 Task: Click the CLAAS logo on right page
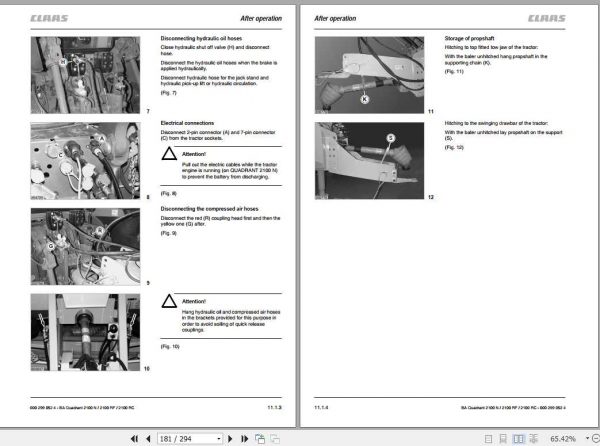click(546, 18)
